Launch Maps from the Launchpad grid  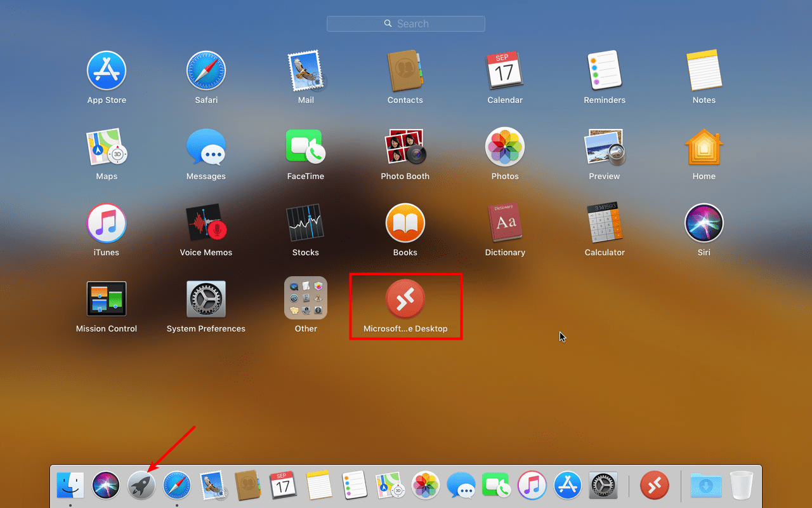click(x=107, y=147)
